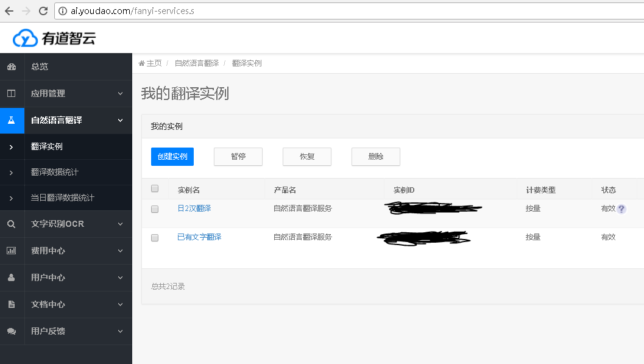
Task: Open the 用户反馈 sidebar menu
Action: coord(66,331)
